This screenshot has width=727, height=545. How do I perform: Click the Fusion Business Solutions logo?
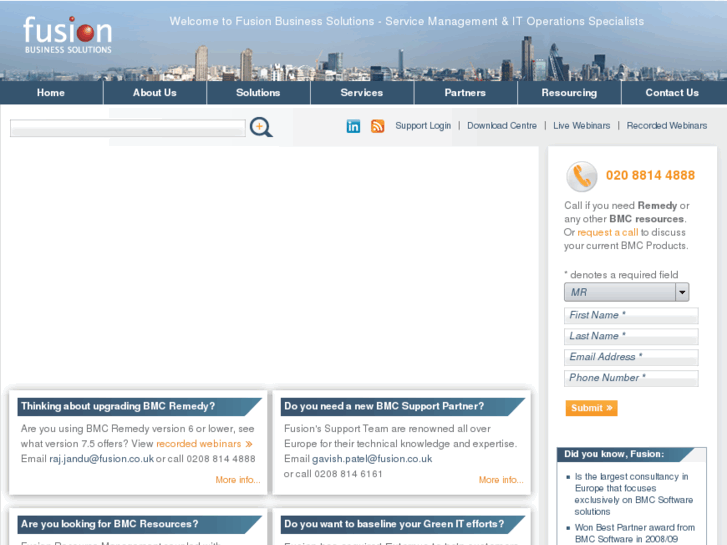coord(68,35)
